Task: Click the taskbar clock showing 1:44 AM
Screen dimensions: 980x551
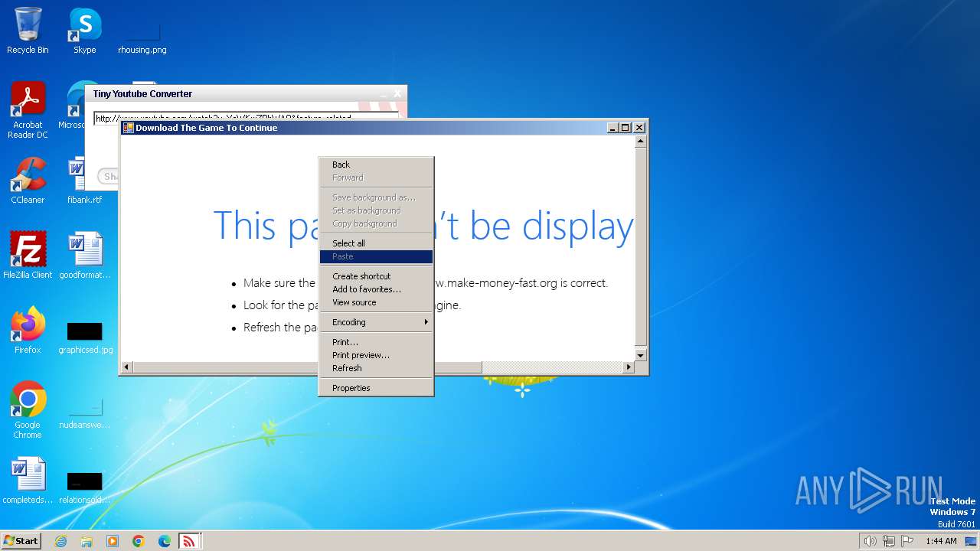Action: (x=941, y=541)
